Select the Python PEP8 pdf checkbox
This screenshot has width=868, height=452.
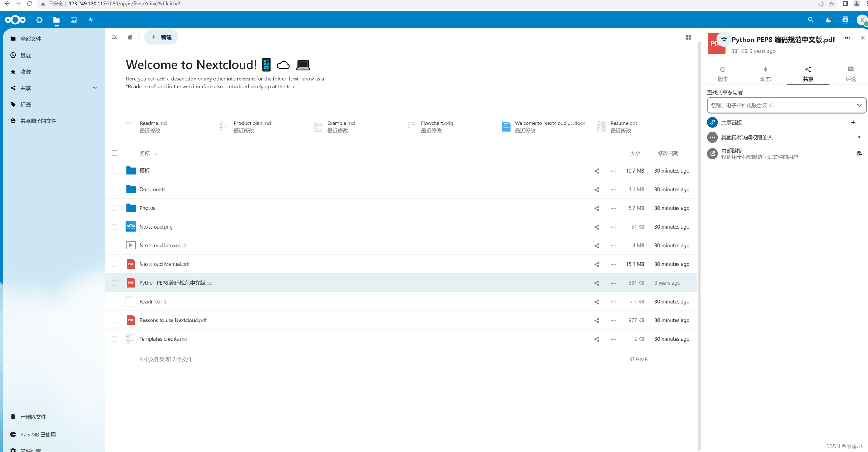[115, 283]
